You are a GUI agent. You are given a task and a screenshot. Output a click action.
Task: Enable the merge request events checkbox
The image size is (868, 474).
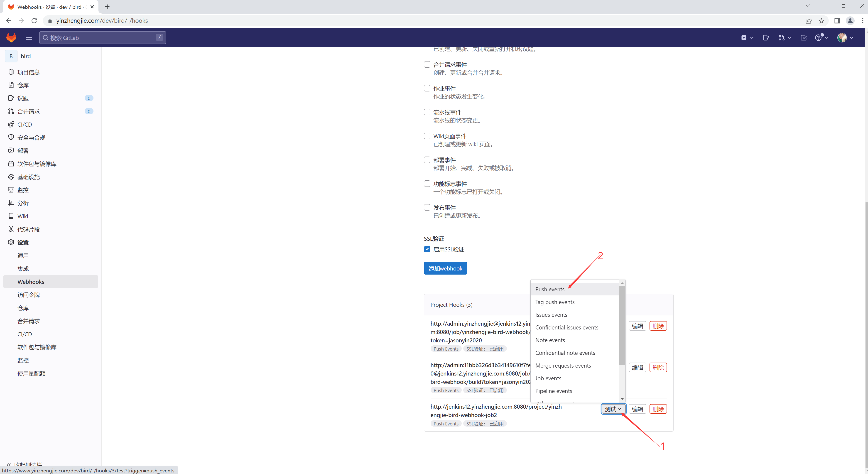pyautogui.click(x=427, y=64)
